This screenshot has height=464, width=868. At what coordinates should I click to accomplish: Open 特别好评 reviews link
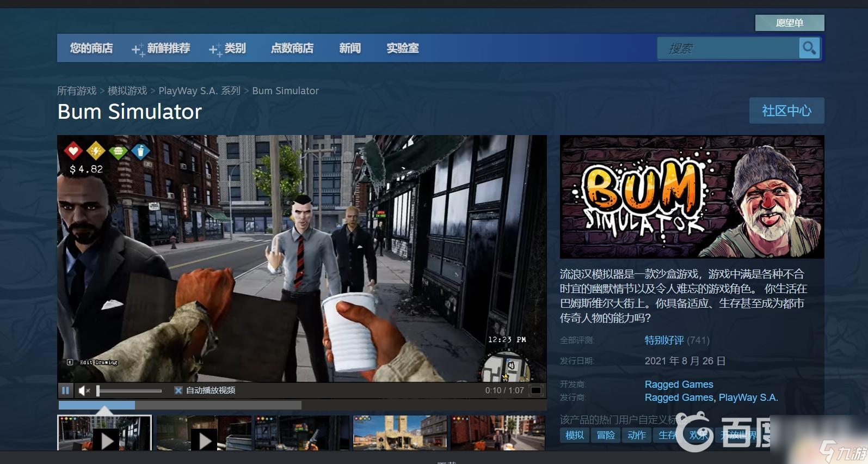click(664, 340)
